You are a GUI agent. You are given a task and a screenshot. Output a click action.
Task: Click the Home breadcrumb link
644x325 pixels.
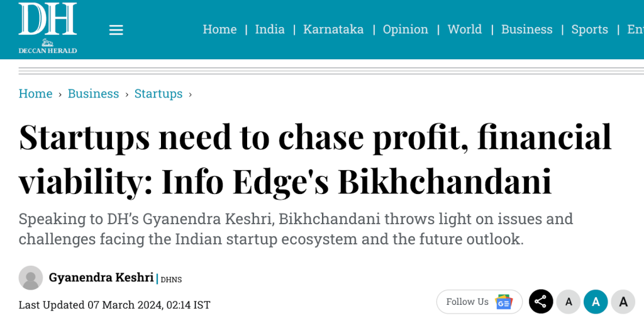(35, 94)
